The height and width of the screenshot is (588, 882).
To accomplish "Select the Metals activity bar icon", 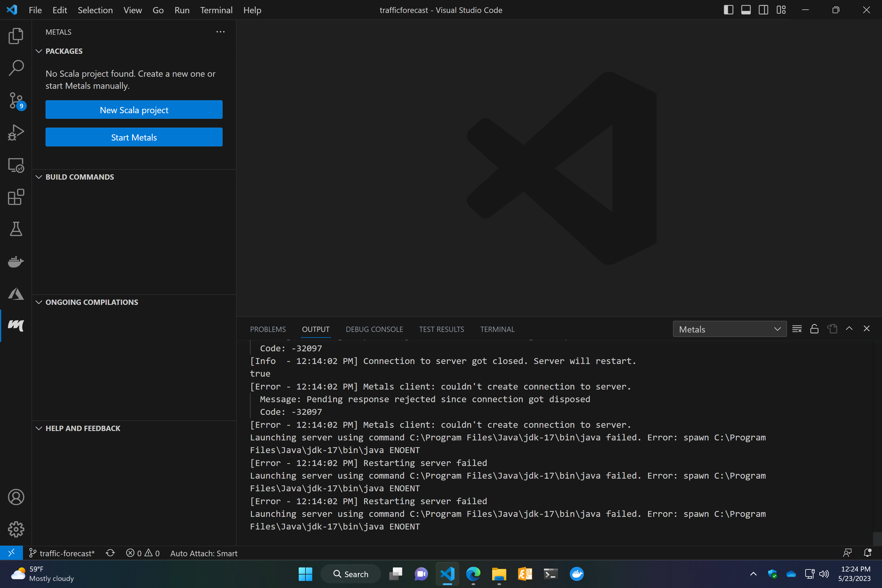I will [x=15, y=326].
